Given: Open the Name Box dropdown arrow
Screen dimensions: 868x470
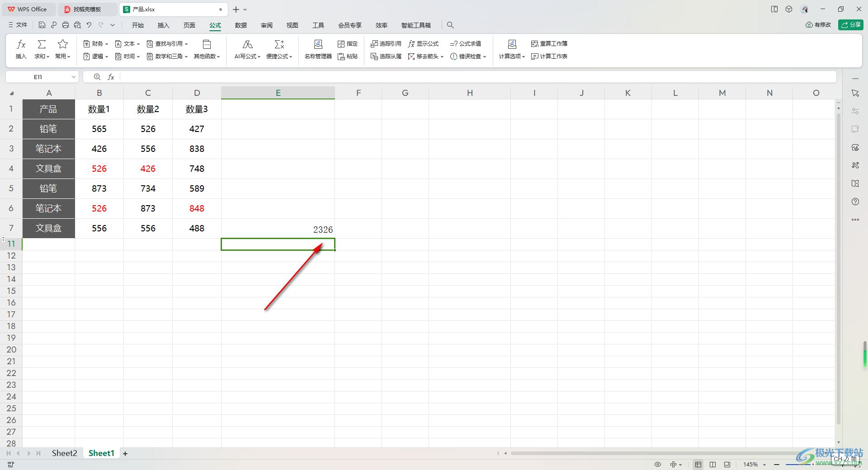Looking at the screenshot, I should [x=73, y=77].
